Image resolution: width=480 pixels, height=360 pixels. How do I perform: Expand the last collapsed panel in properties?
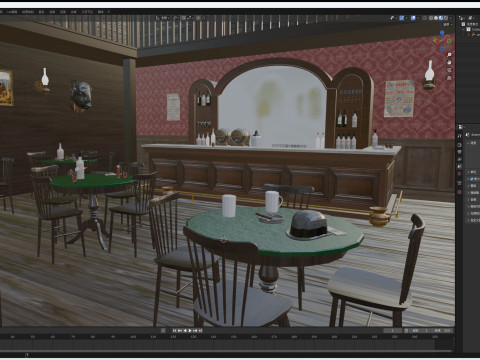tap(468, 220)
